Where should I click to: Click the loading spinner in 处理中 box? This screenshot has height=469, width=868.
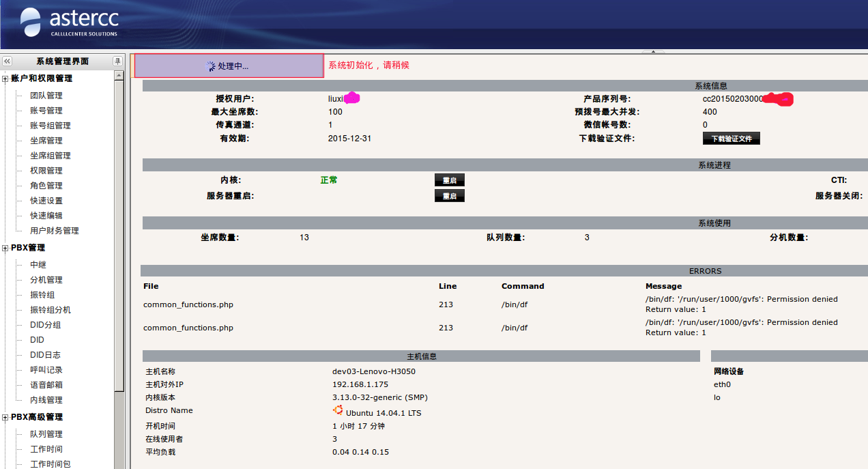[x=210, y=66]
